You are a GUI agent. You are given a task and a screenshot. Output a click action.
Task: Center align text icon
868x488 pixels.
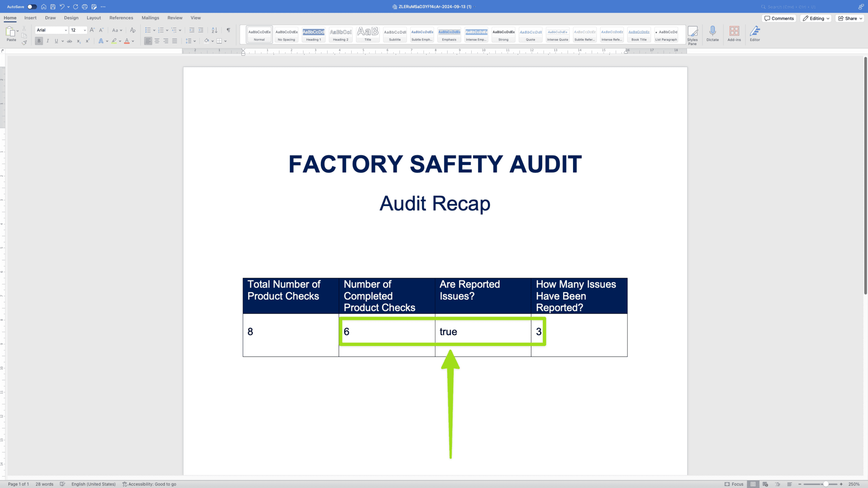(x=157, y=41)
